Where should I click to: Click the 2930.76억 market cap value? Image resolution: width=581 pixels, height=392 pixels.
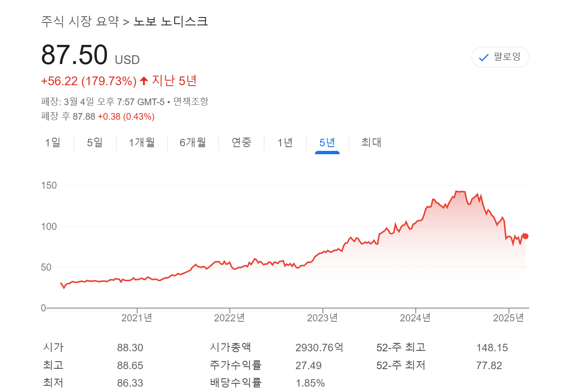pos(320,348)
